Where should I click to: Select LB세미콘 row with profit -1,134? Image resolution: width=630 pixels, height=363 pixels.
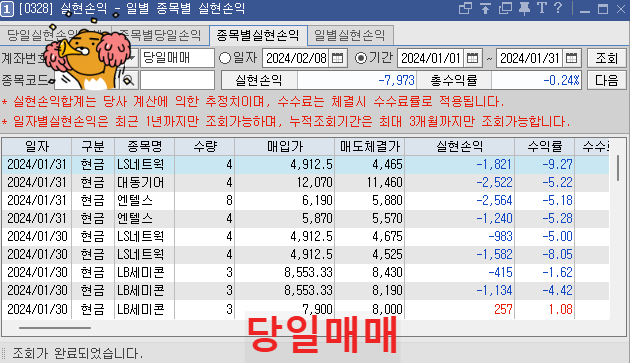click(305, 290)
